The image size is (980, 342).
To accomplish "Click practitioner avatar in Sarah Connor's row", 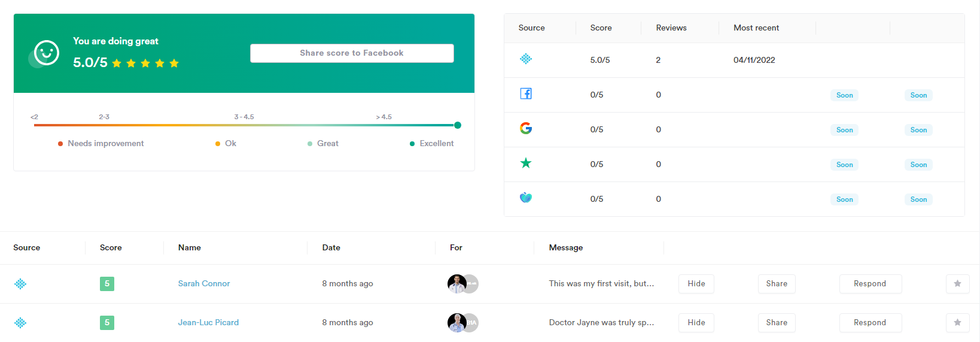I will [x=457, y=284].
